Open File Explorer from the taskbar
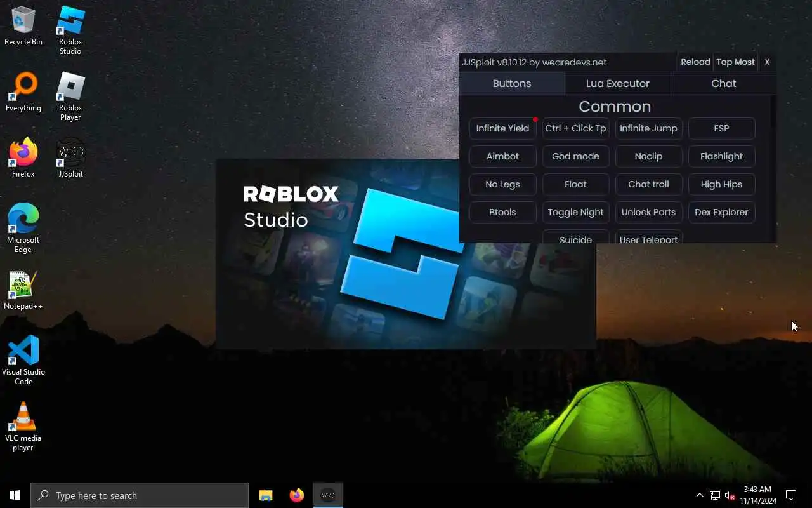812x508 pixels. 266,495
